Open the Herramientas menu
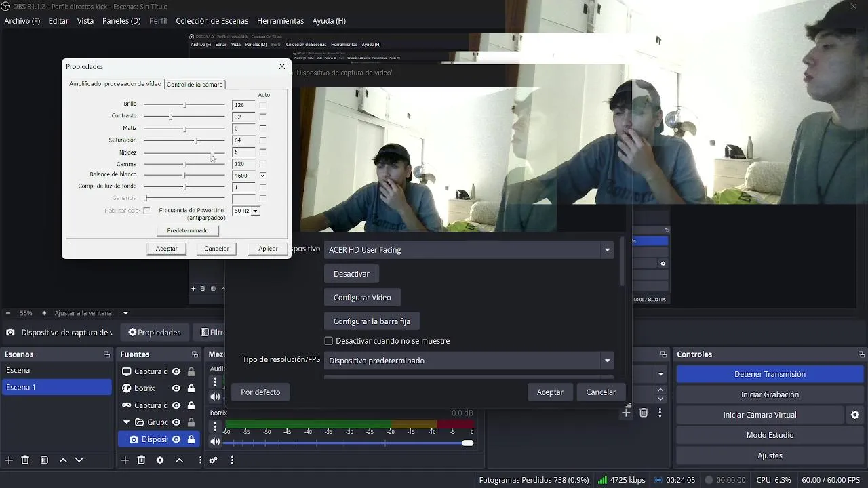The height and width of the screenshot is (488, 868). click(x=281, y=21)
